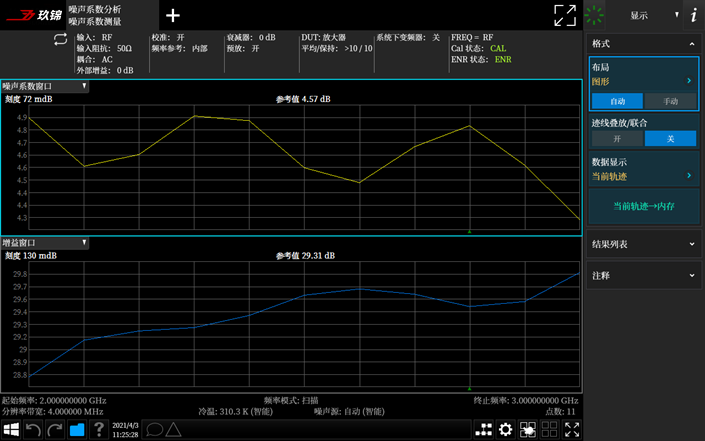Redo the action using redo arrow
Viewport: 705px width, 441px height.
[x=55, y=430]
